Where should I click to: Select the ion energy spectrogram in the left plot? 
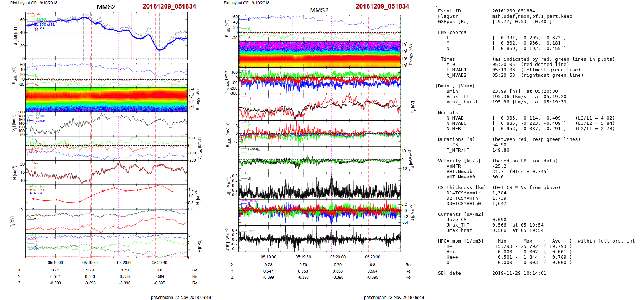tap(106, 100)
